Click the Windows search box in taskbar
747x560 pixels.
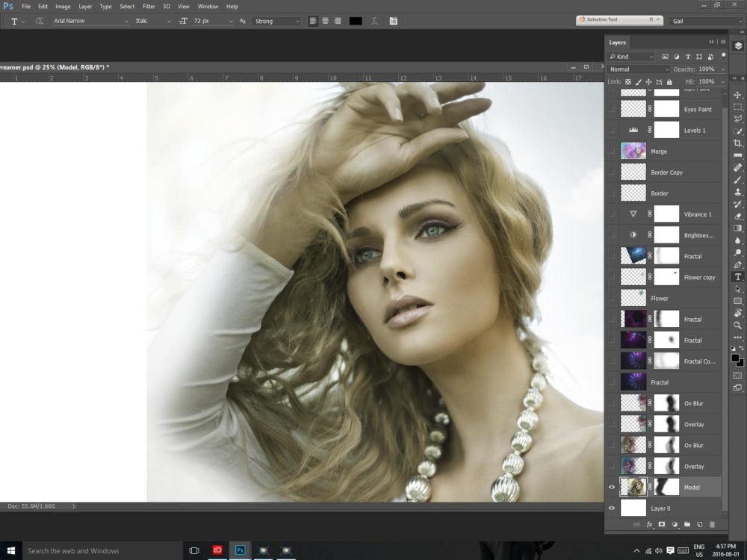pyautogui.click(x=90, y=551)
